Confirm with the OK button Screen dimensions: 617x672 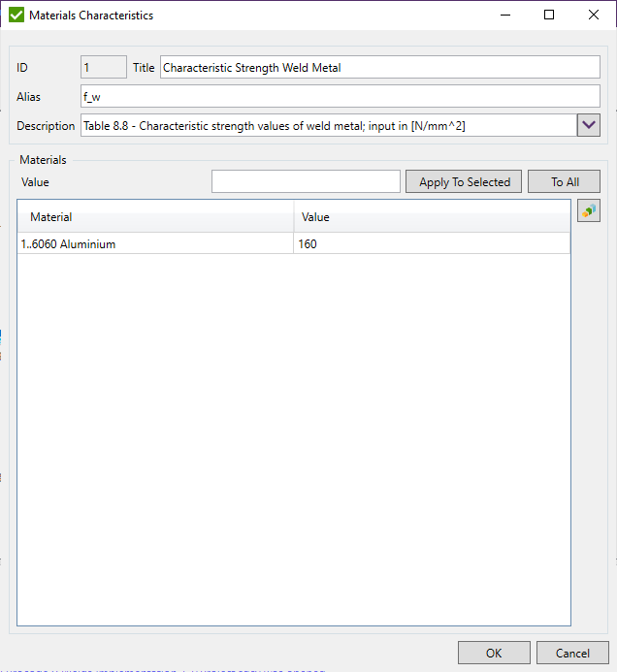[494, 653]
